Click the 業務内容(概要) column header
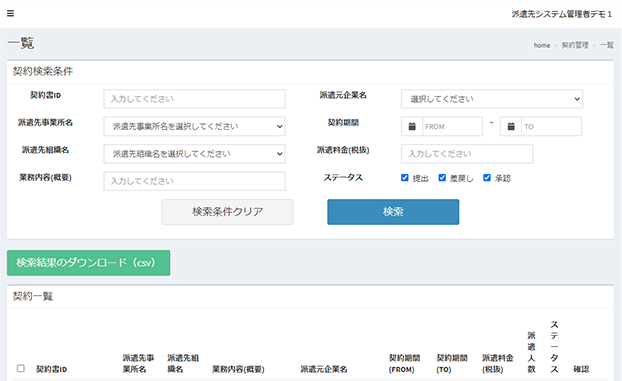Screen dimensions: 622x381 click(238, 369)
